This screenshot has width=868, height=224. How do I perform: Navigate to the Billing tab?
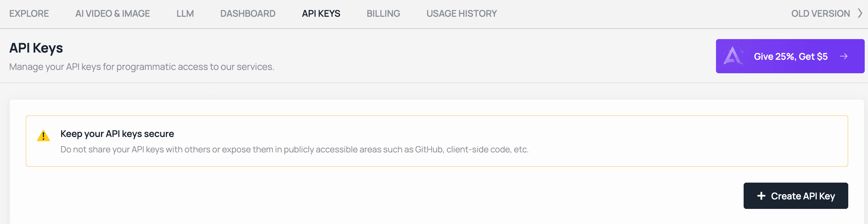point(383,13)
